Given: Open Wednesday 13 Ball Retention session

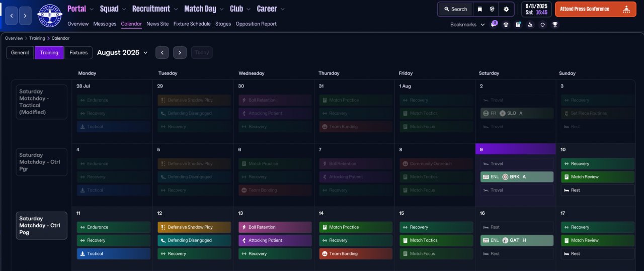Looking at the screenshot, I should pos(275,227).
